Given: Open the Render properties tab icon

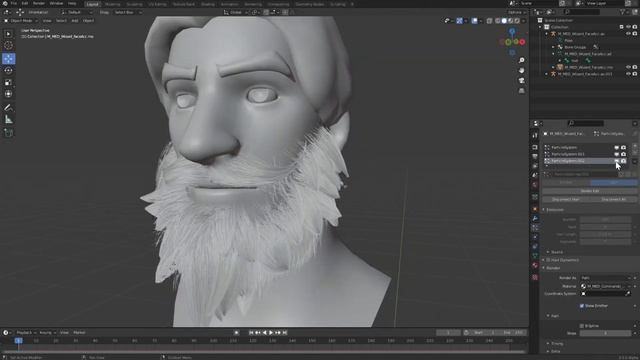Looking at the screenshot, I should [x=535, y=147].
